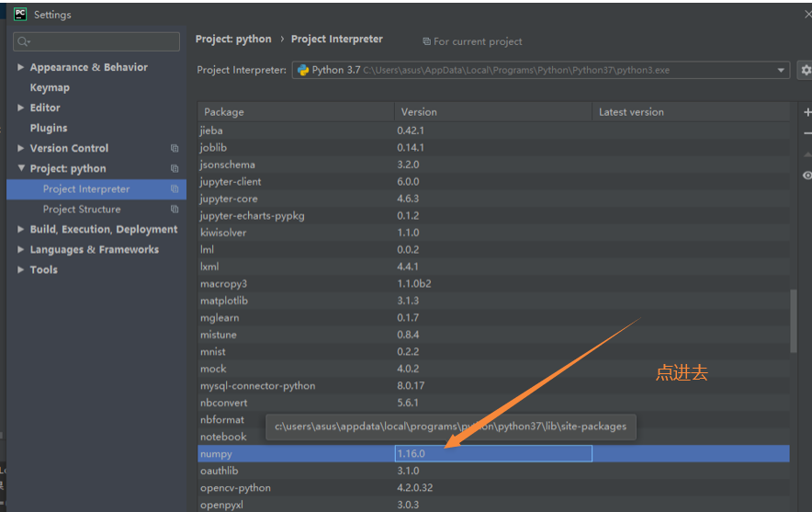
Task: Click the upgrade package arrow icon
Action: pos(807,154)
